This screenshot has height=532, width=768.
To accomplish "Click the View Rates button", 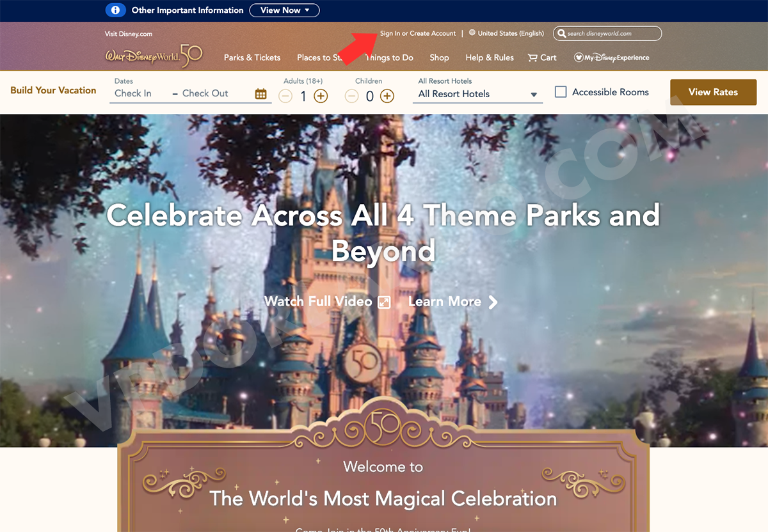I will 713,92.
